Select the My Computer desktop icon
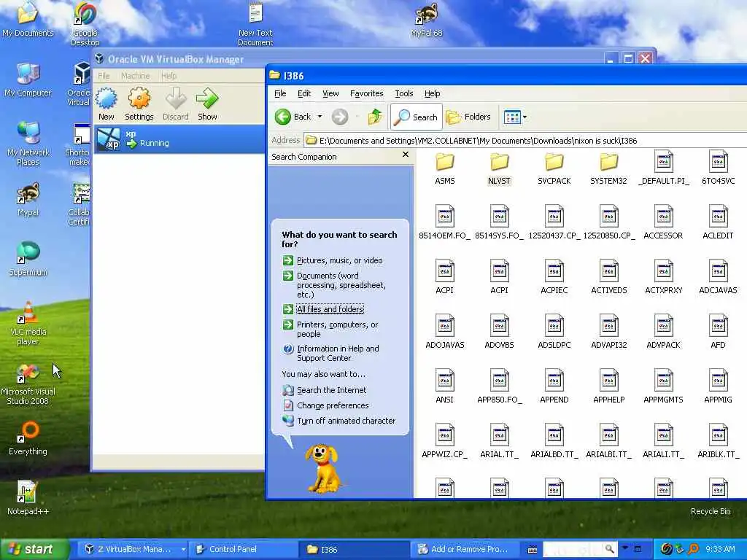The height and width of the screenshot is (560, 747). (28, 80)
